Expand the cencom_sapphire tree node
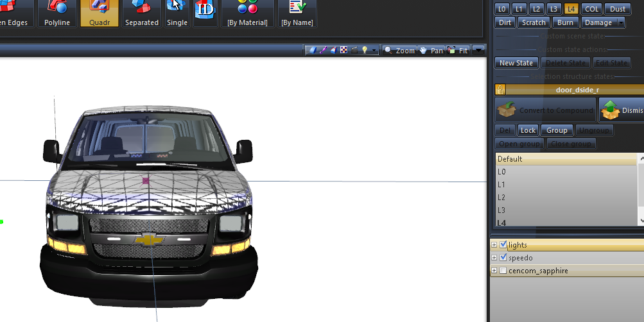644x322 pixels. [494, 271]
